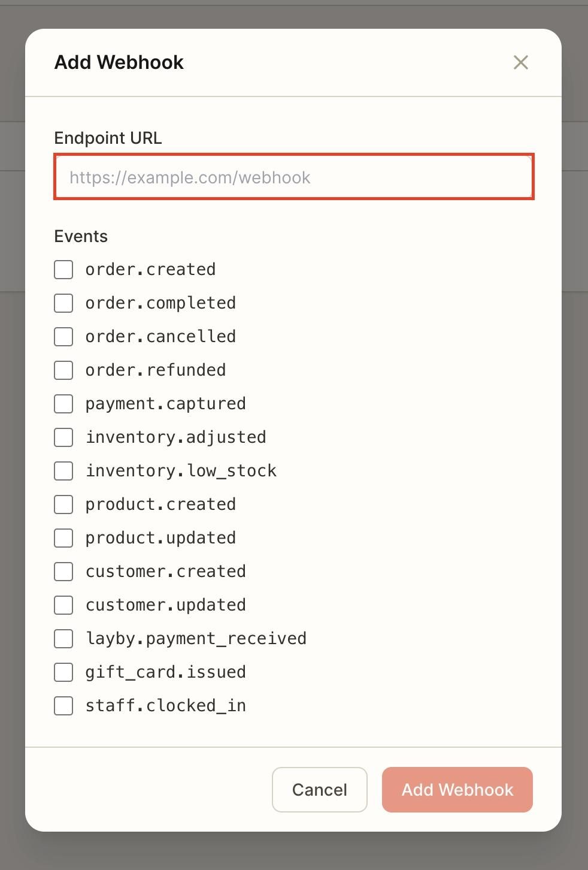
Task: Focus the Endpoint URL input field
Action: [294, 177]
